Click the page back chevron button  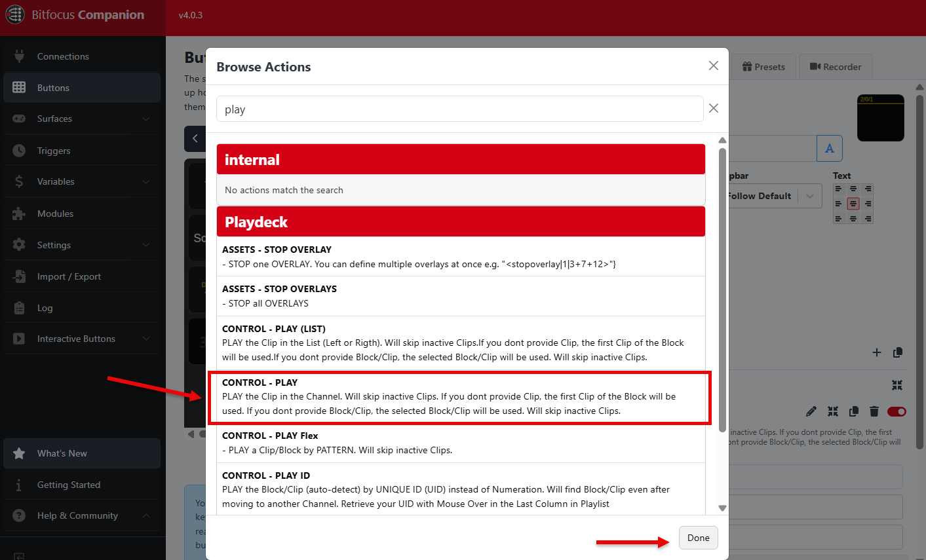coord(195,139)
